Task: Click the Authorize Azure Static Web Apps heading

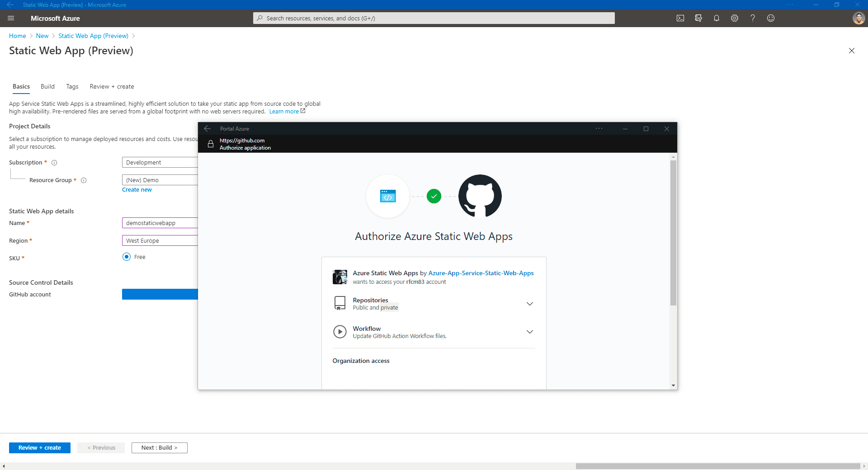Action: coord(434,236)
